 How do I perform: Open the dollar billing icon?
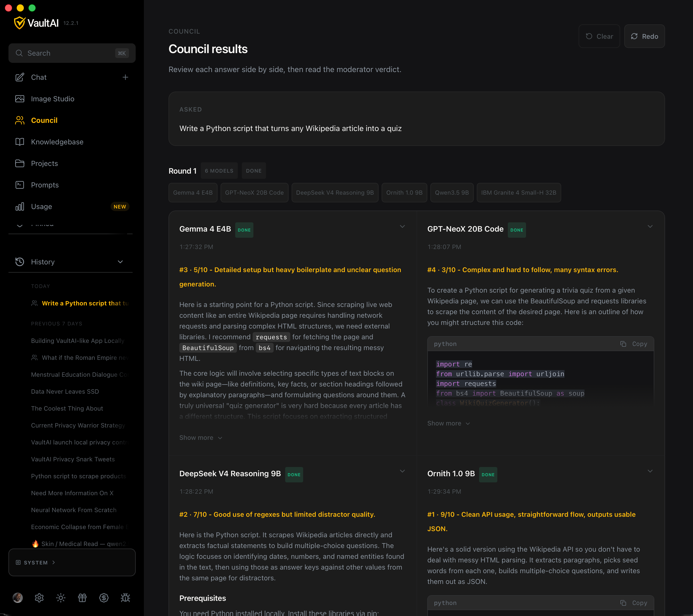[x=104, y=598]
